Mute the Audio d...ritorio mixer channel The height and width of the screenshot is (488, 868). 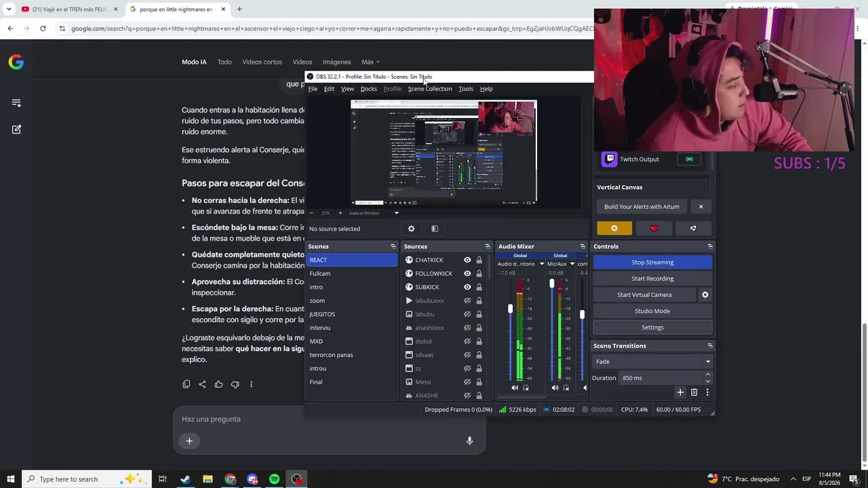click(515, 388)
